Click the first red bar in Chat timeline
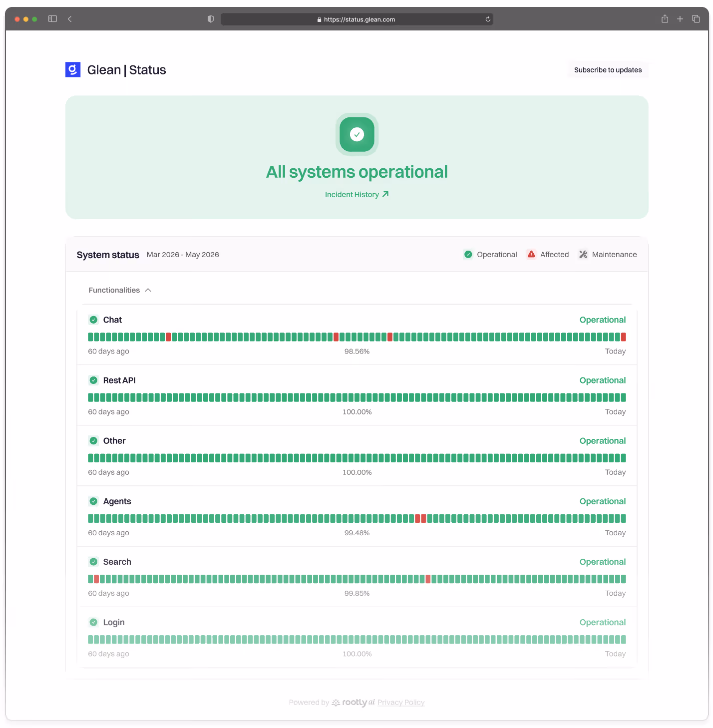 (168, 337)
